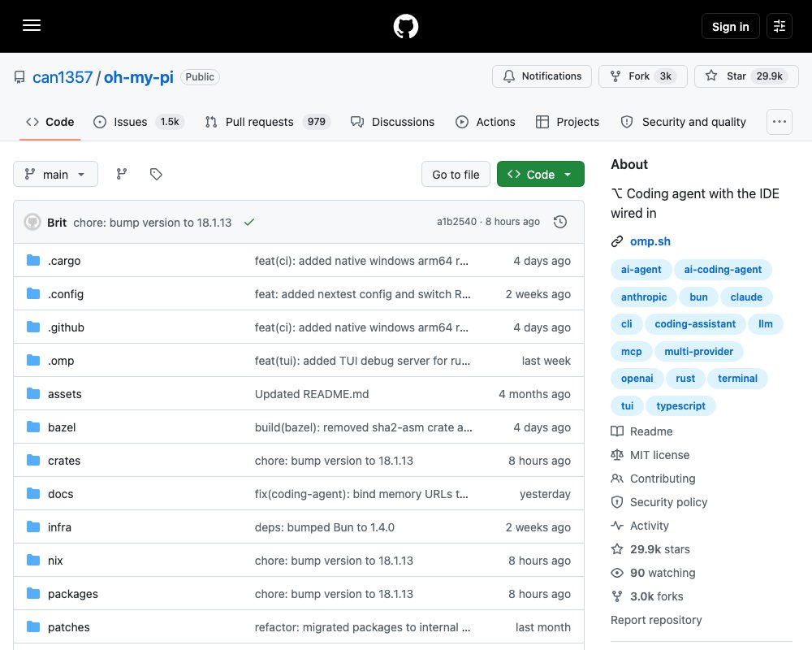Viewport: 812px width, 650px height.
Task: Open the hamburger navigation menu
Action: [x=32, y=25]
